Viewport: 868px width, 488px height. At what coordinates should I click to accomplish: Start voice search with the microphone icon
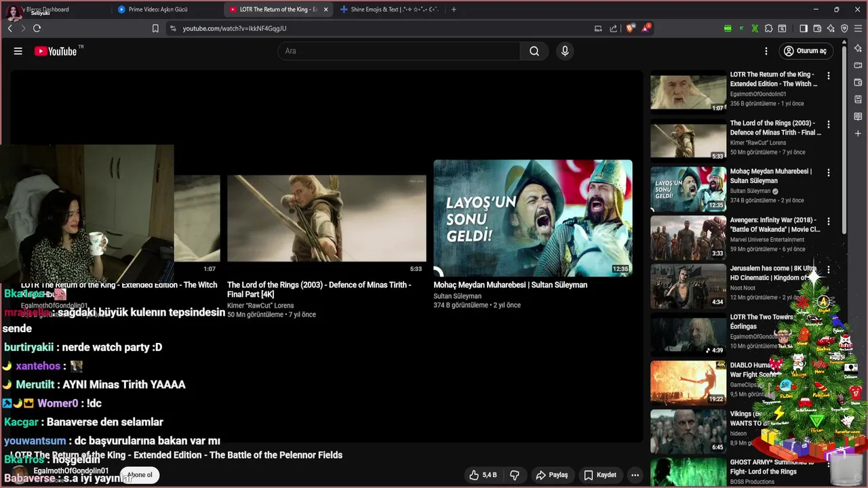tap(565, 51)
